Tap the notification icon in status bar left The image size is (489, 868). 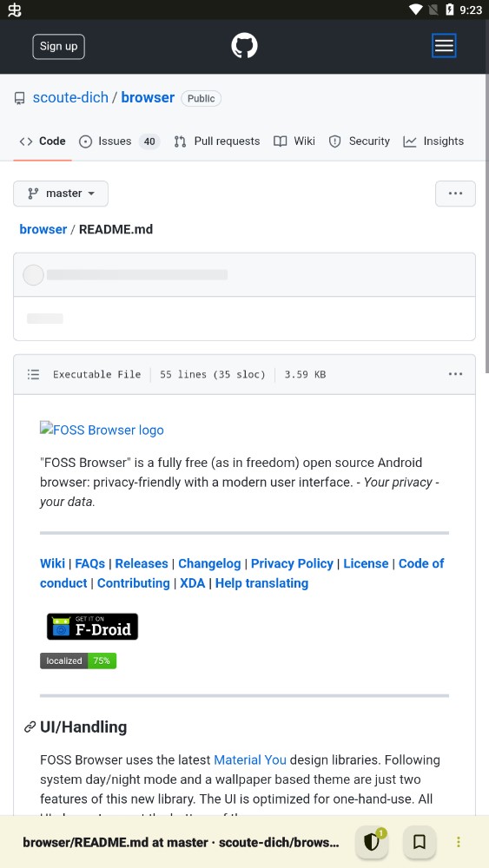pyautogui.click(x=15, y=10)
